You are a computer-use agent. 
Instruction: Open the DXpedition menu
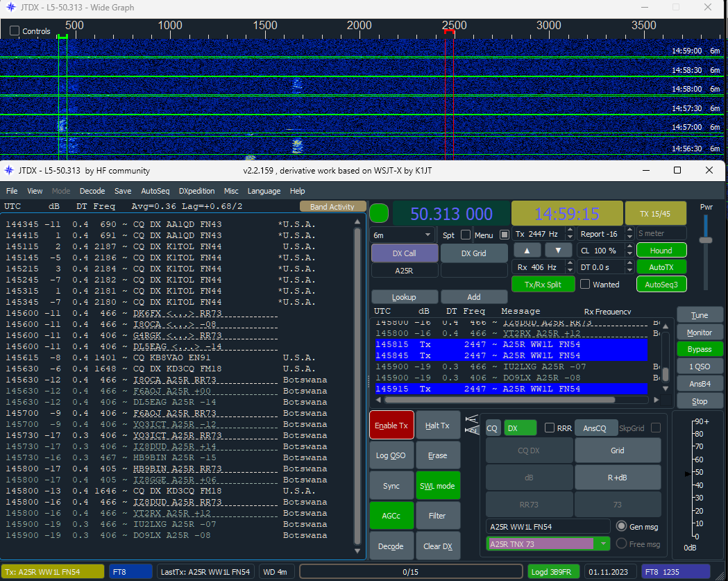coord(197,191)
